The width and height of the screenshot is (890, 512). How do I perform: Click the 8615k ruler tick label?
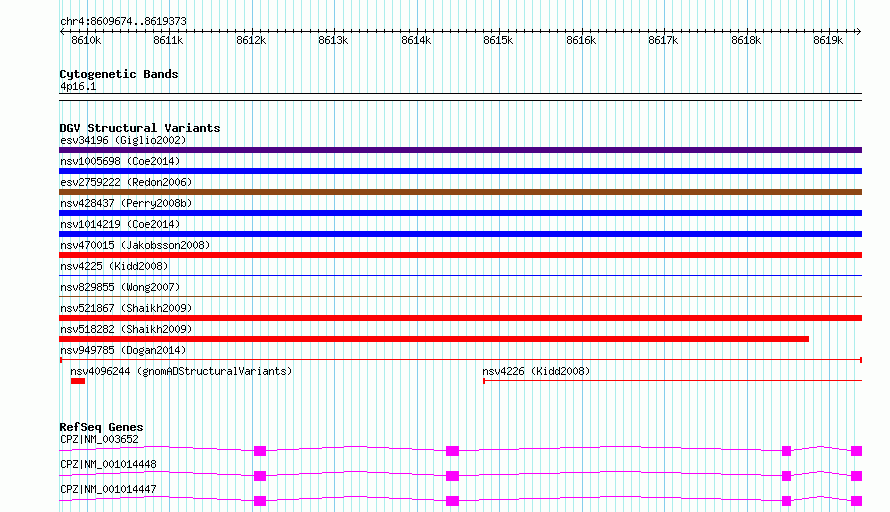coord(498,40)
